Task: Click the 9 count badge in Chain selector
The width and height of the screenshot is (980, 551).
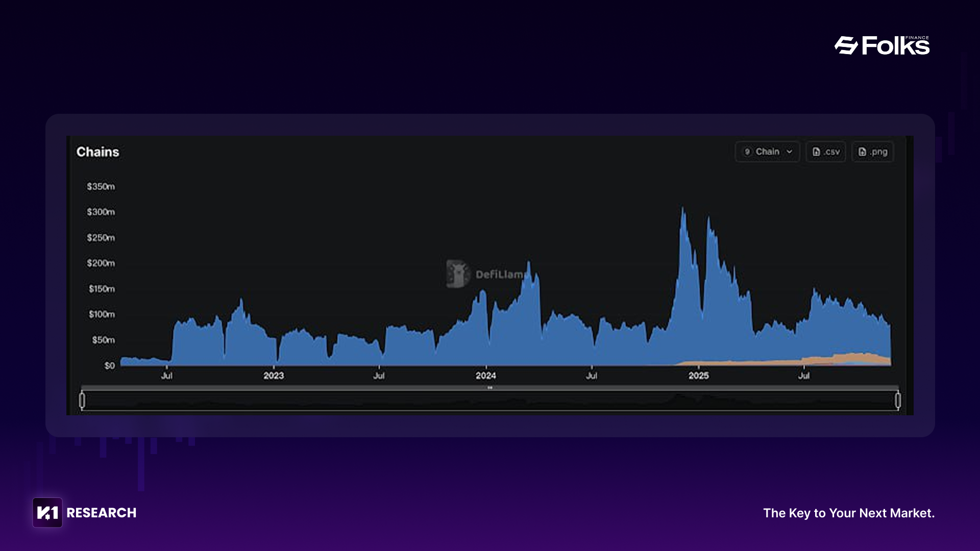Action: click(x=747, y=152)
